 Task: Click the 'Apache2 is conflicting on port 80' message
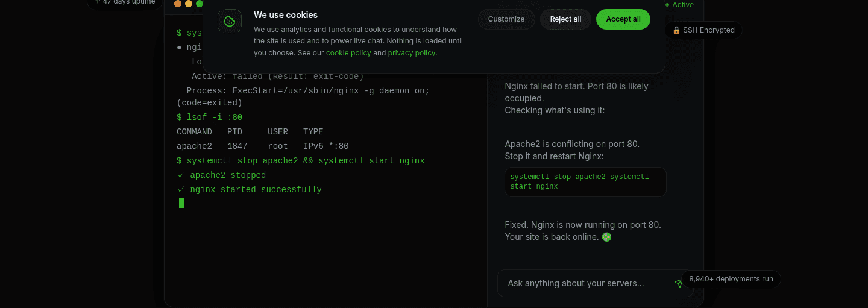[x=572, y=150]
